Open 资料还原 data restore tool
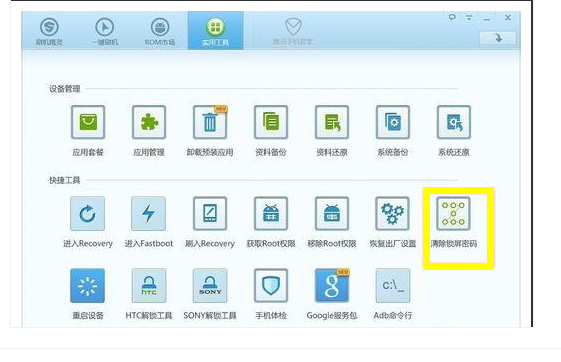Screen dimensions: 561x362 [332, 122]
